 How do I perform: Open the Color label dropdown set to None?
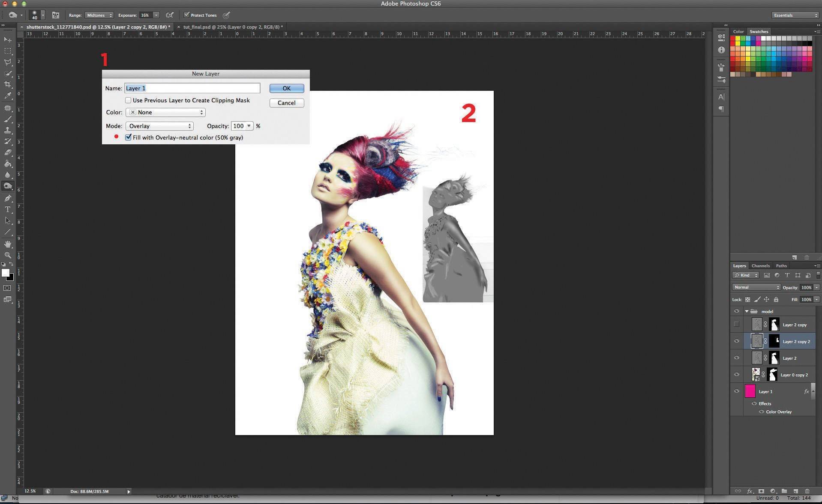(165, 112)
